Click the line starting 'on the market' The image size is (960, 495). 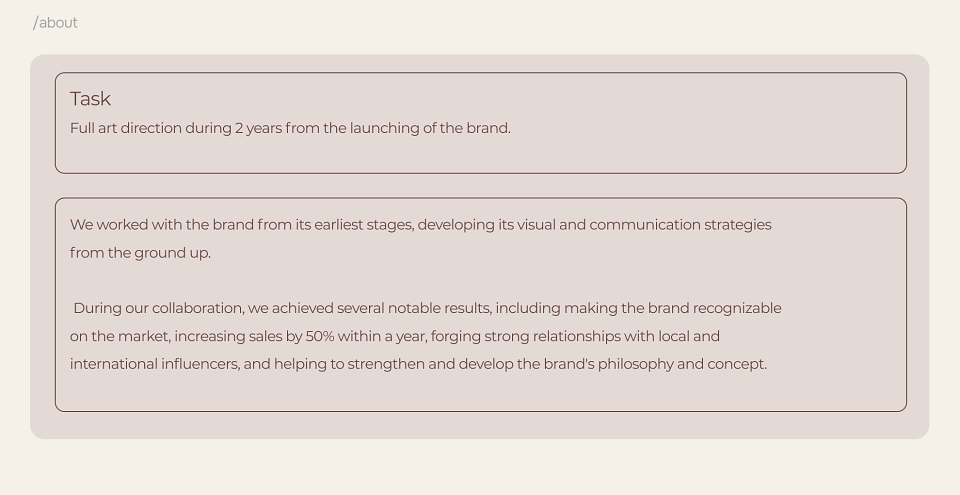pyautogui.click(x=395, y=336)
